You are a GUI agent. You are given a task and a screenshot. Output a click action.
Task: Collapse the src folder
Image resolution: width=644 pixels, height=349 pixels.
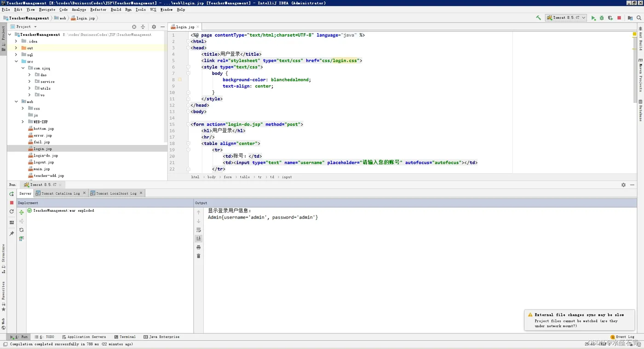pyautogui.click(x=17, y=61)
